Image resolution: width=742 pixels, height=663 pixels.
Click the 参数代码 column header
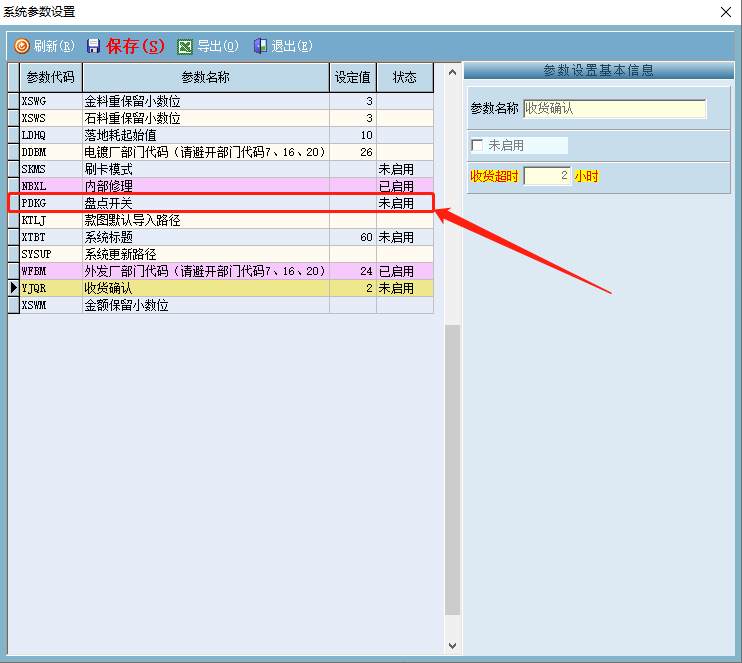[51, 77]
